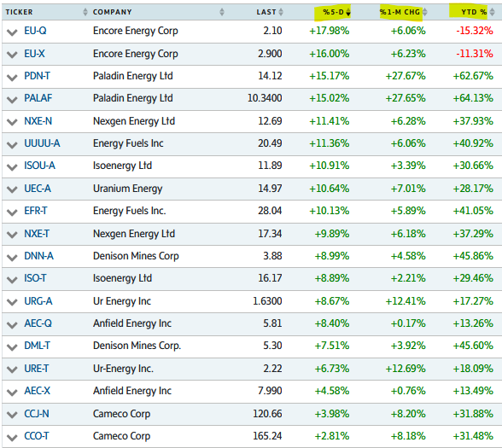The width and height of the screenshot is (502, 448).
Task: Open the UEC-A ticker link
Action: coord(38,189)
